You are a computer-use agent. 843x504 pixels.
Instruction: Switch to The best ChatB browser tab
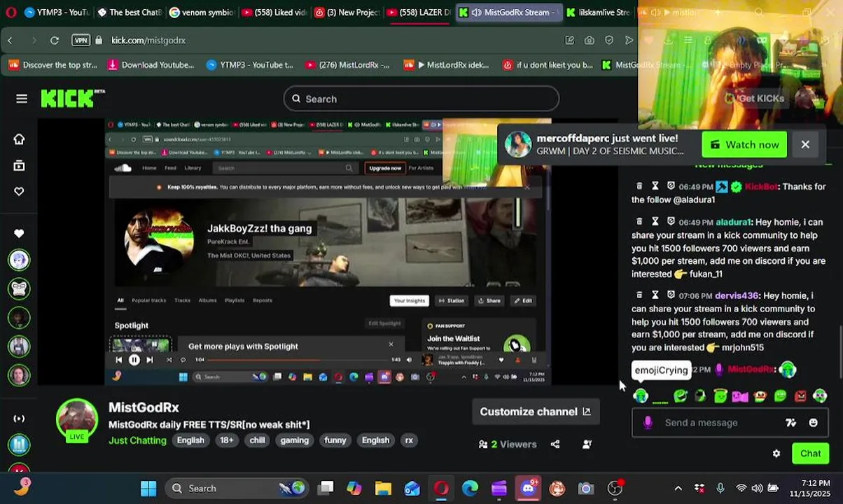click(129, 13)
